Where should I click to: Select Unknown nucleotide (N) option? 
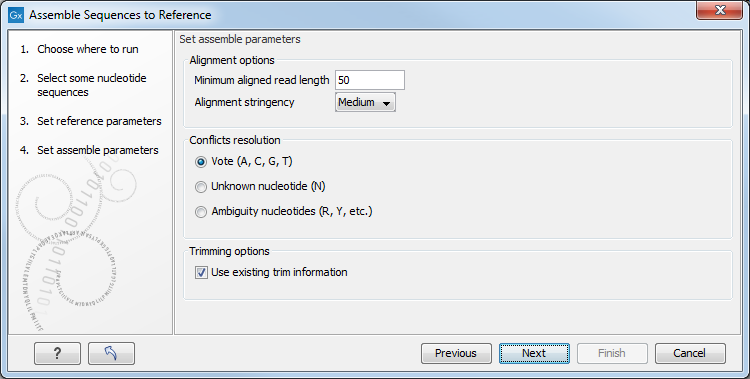(x=201, y=187)
